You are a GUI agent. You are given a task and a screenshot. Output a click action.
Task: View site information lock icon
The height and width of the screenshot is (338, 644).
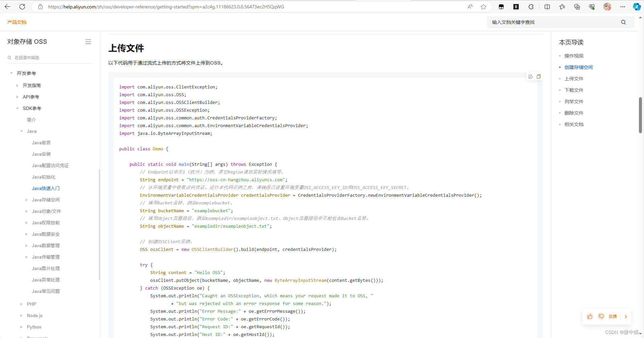click(40, 7)
